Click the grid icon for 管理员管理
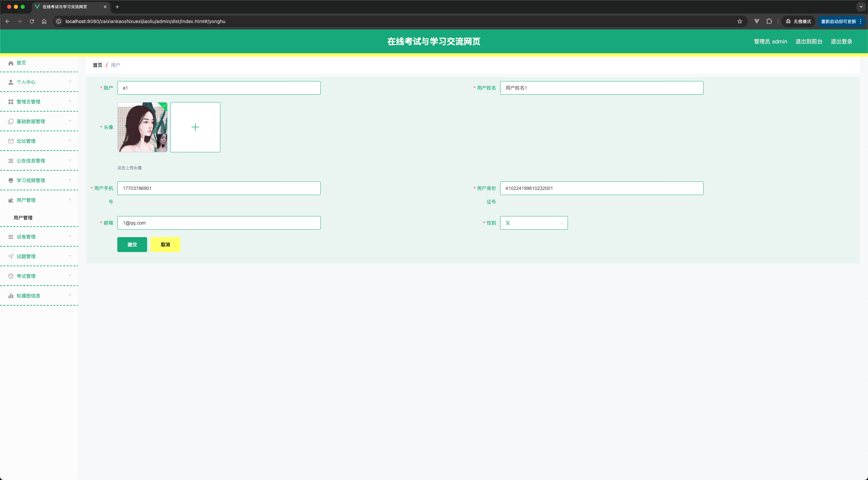Viewport: 868px width, 480px height. [11, 102]
